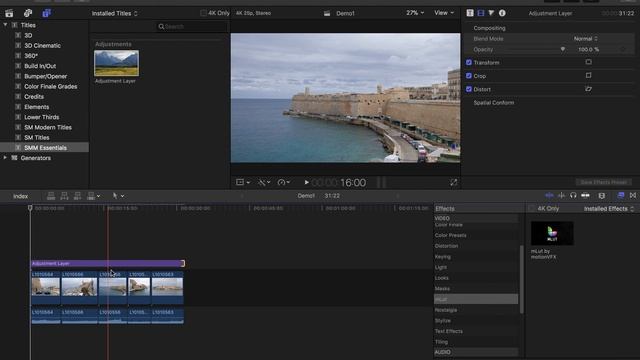Expand the Generators tree
640x360 pixels.
click(5, 158)
